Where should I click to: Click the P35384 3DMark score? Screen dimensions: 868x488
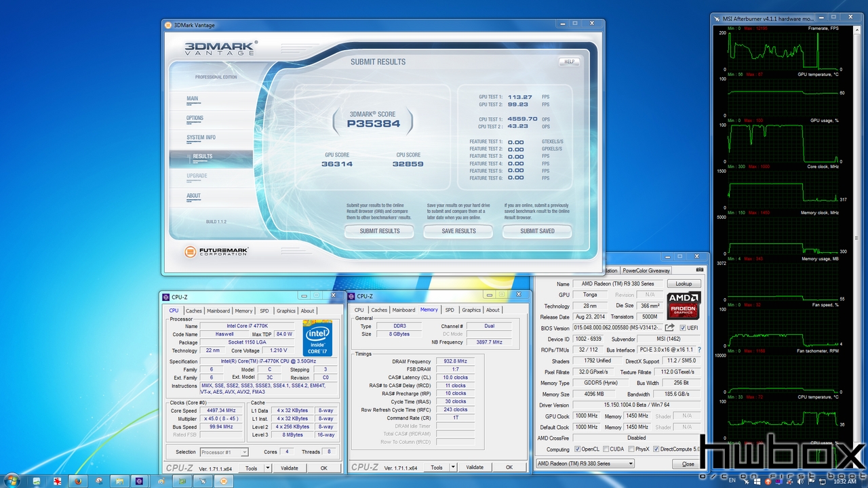[373, 124]
